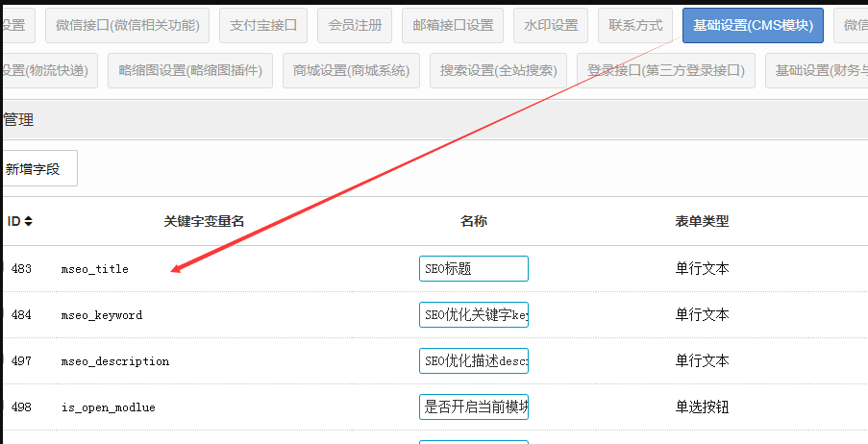Switch to 商城设置(商城系统) tab
The width and height of the screenshot is (868, 444).
[351, 71]
